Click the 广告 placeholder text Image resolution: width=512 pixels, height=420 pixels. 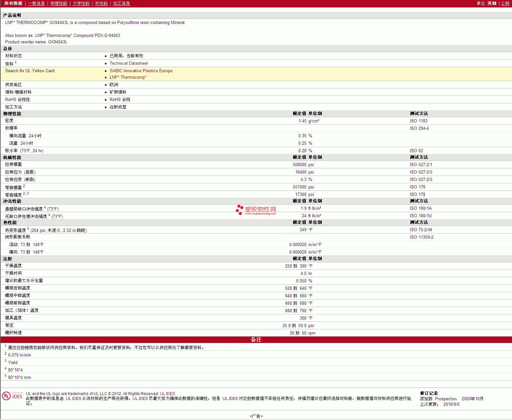(x=256, y=416)
